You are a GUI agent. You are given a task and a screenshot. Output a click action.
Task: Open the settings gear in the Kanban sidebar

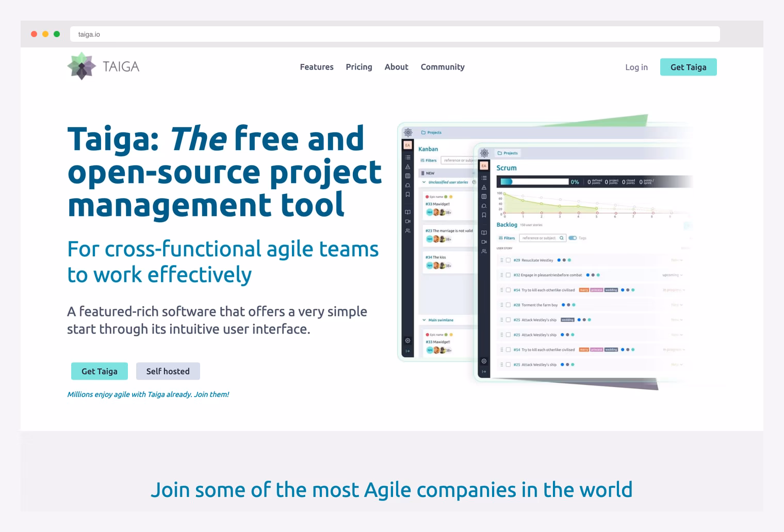pyautogui.click(x=407, y=340)
